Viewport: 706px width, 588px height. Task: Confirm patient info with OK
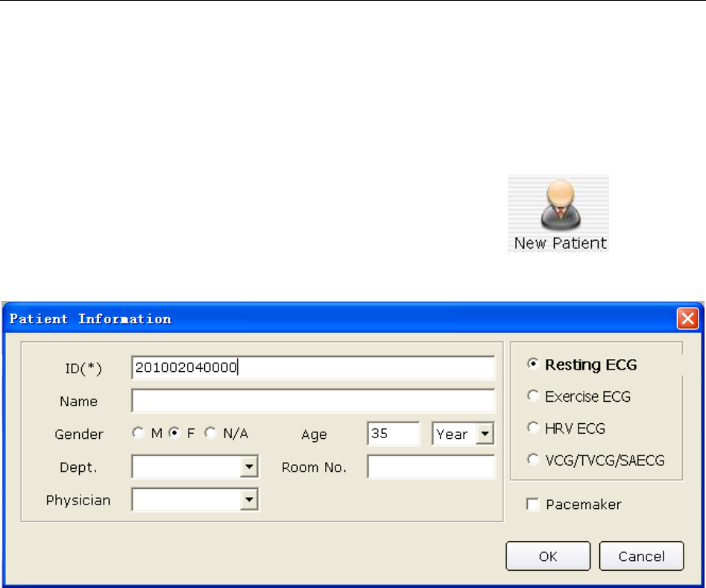tap(548, 556)
